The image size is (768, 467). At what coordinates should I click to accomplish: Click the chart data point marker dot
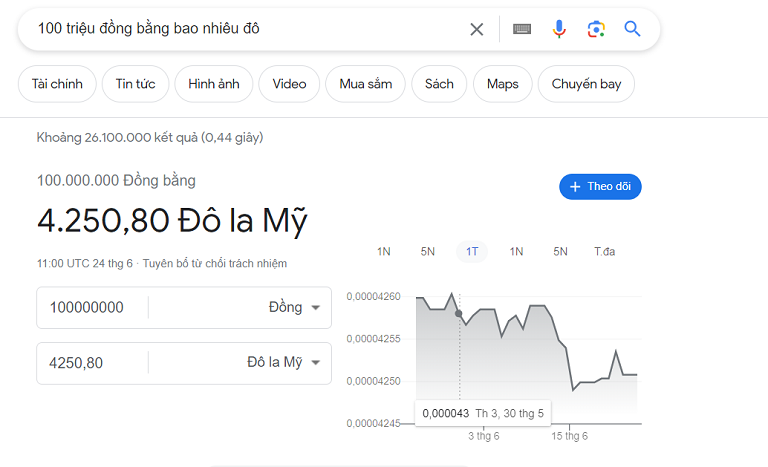(x=459, y=314)
